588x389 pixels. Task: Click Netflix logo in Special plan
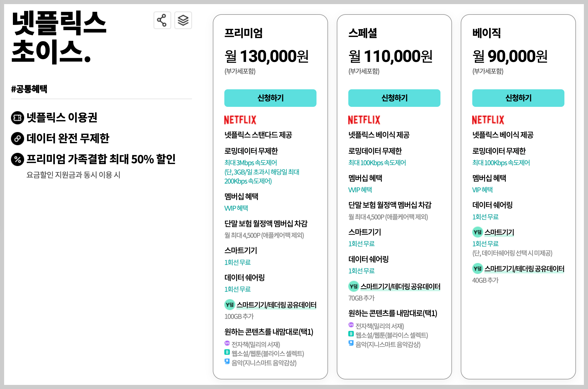point(364,120)
